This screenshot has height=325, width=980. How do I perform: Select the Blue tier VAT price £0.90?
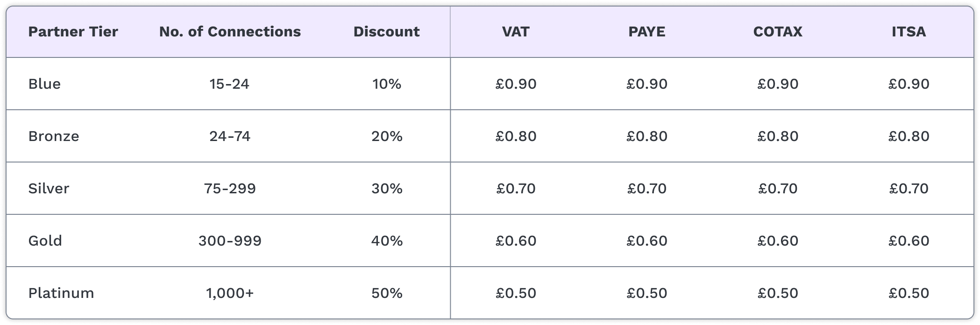coord(516,84)
